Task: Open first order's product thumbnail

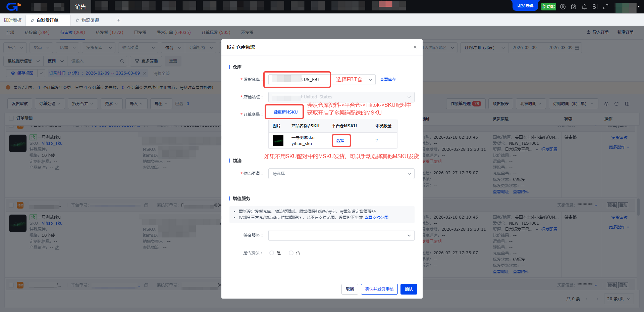Action: 18,143
